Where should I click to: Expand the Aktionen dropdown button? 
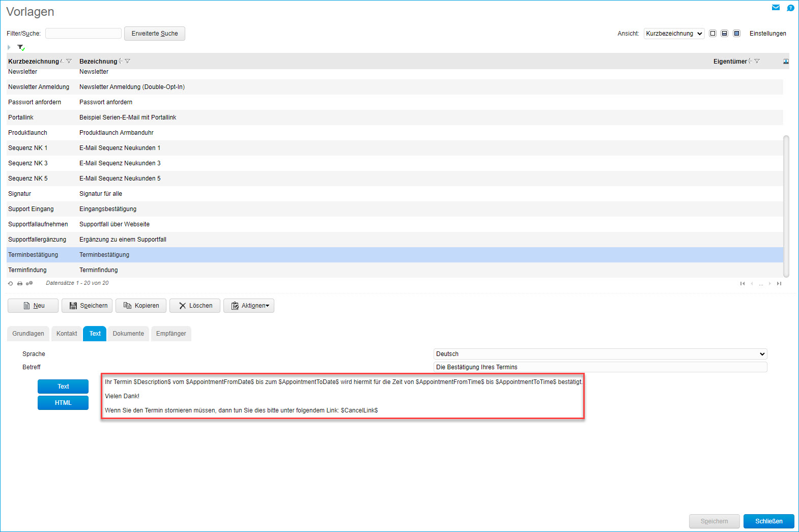tap(249, 306)
